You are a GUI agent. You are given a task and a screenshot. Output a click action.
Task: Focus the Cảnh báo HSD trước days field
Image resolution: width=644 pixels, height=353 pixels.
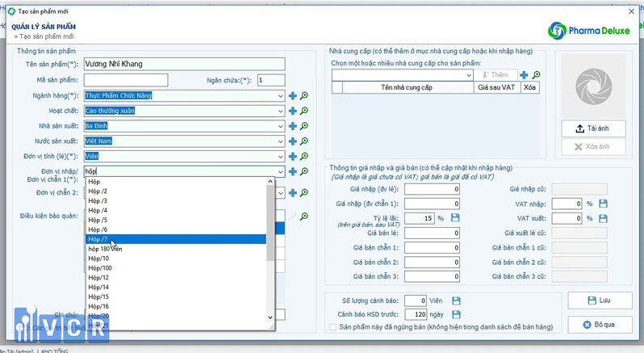(x=416, y=315)
